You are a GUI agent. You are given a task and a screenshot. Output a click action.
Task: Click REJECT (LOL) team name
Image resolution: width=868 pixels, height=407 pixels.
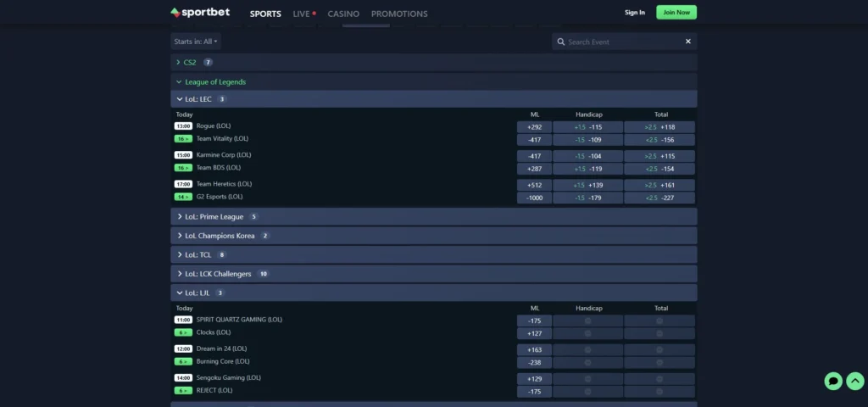(214, 390)
